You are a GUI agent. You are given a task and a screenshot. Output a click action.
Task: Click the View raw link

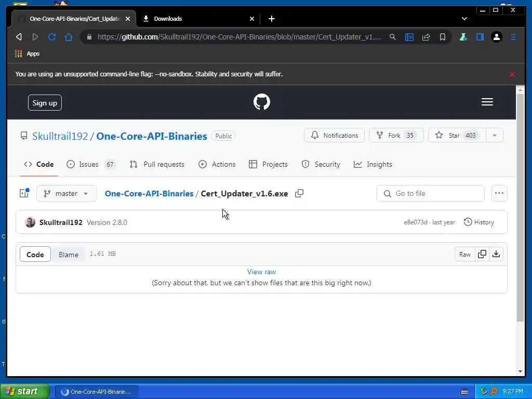(x=262, y=272)
